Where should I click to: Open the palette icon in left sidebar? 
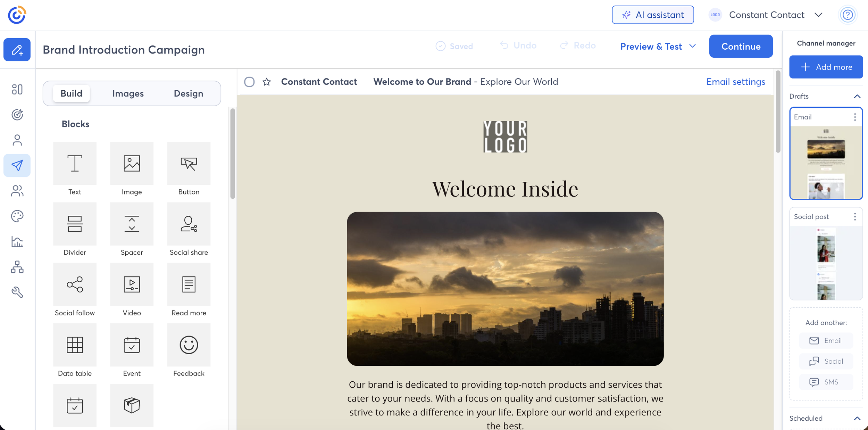pyautogui.click(x=17, y=216)
